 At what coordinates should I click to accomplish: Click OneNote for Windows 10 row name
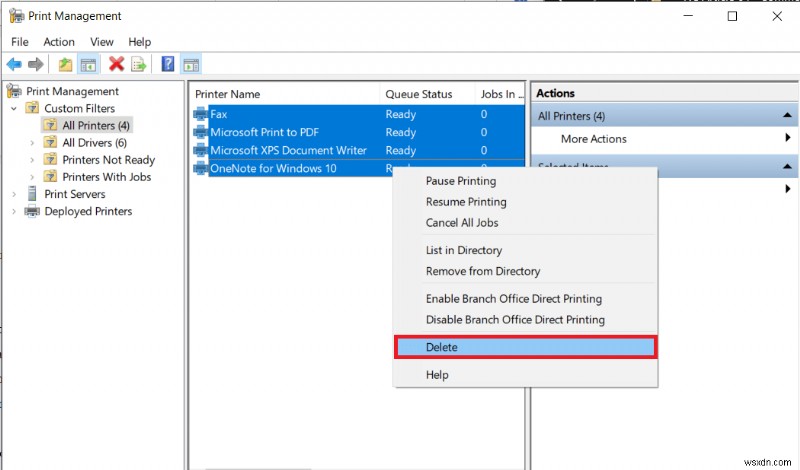pyautogui.click(x=273, y=168)
